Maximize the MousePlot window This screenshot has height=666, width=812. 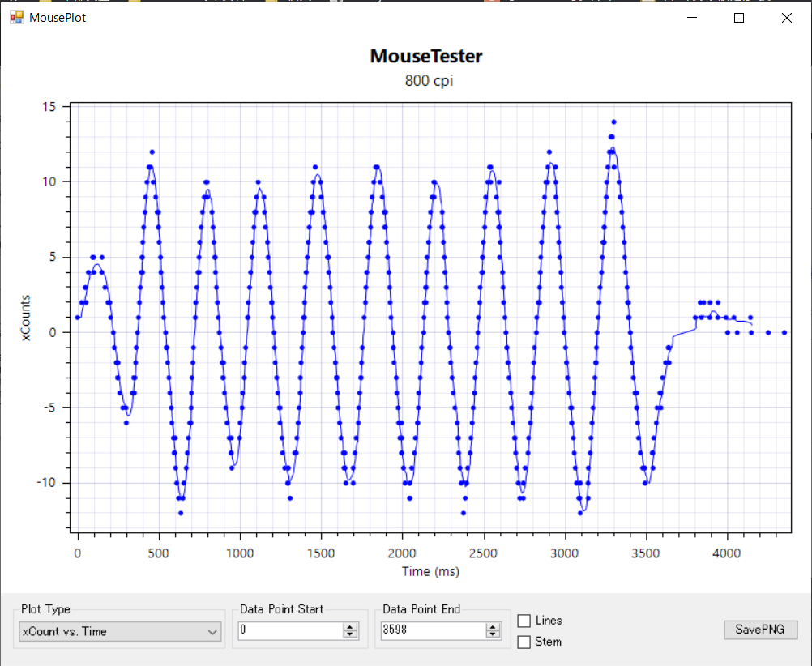tap(739, 18)
